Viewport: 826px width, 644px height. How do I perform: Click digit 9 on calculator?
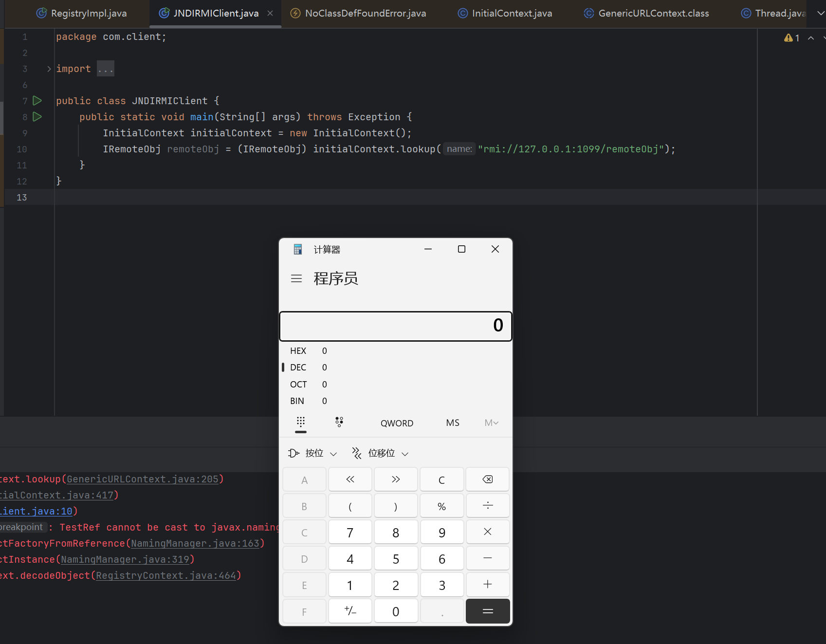pos(441,532)
